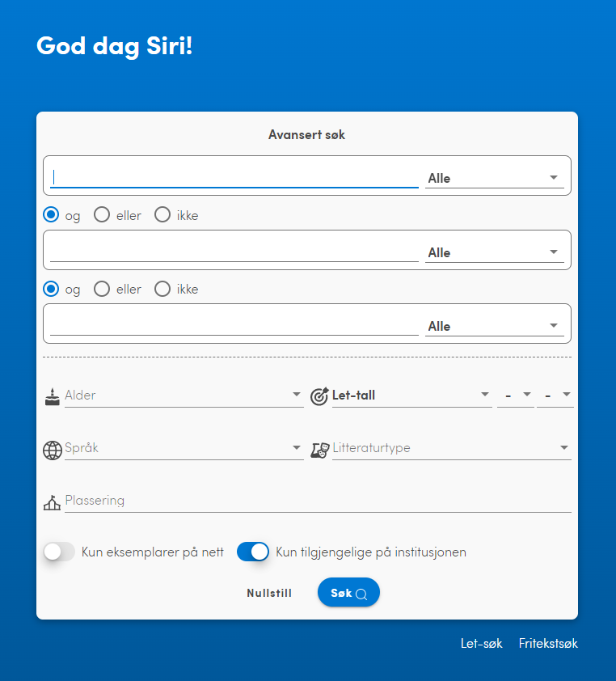
Task: Go to Let-søk link
Action: point(482,643)
